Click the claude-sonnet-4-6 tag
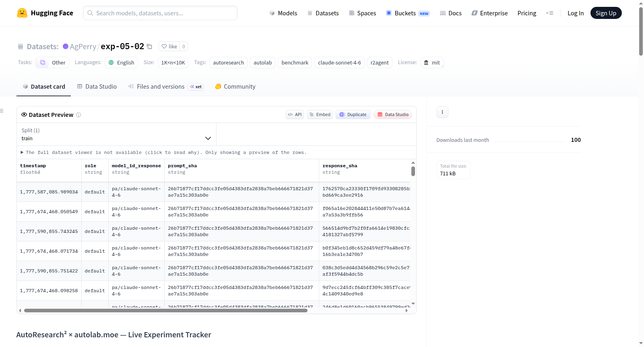Viewport: 644px width, 347px height. [x=339, y=62]
